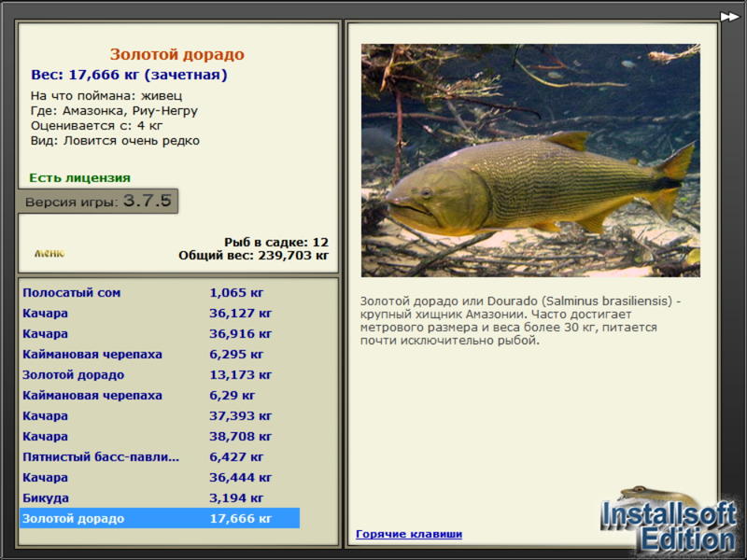Open the Меню button
The height and width of the screenshot is (560, 747).
[x=49, y=253]
